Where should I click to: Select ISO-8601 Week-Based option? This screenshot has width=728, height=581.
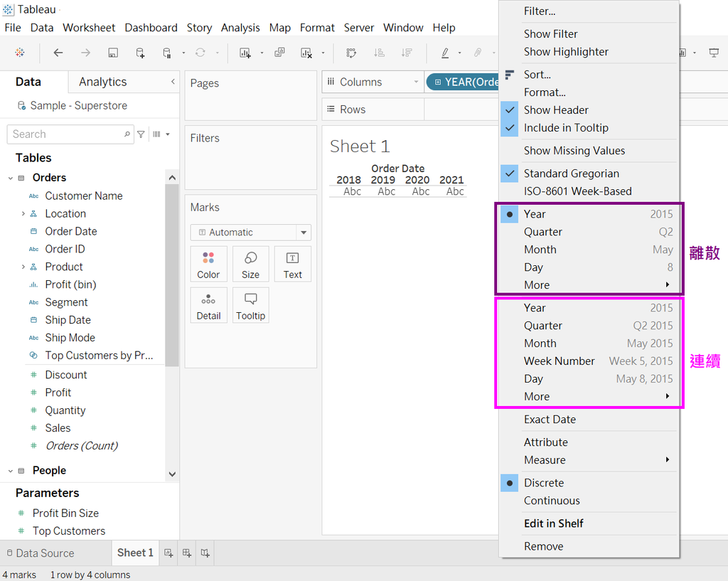point(589,191)
